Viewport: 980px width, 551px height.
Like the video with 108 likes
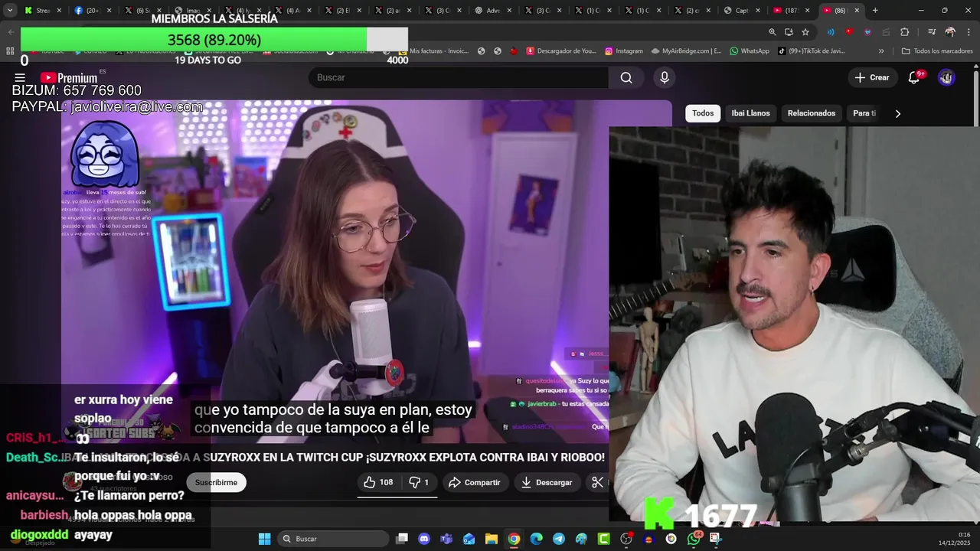(378, 482)
